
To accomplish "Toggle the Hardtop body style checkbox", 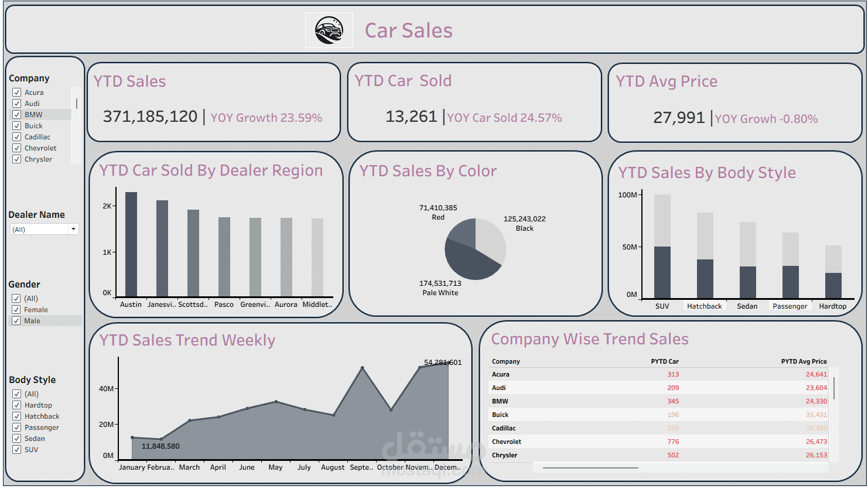I will (16, 405).
